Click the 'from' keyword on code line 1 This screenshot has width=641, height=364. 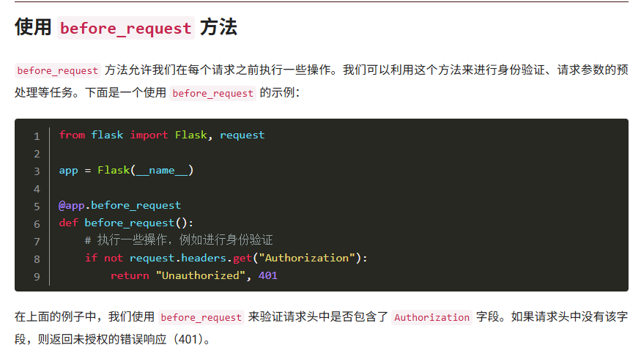click(72, 135)
